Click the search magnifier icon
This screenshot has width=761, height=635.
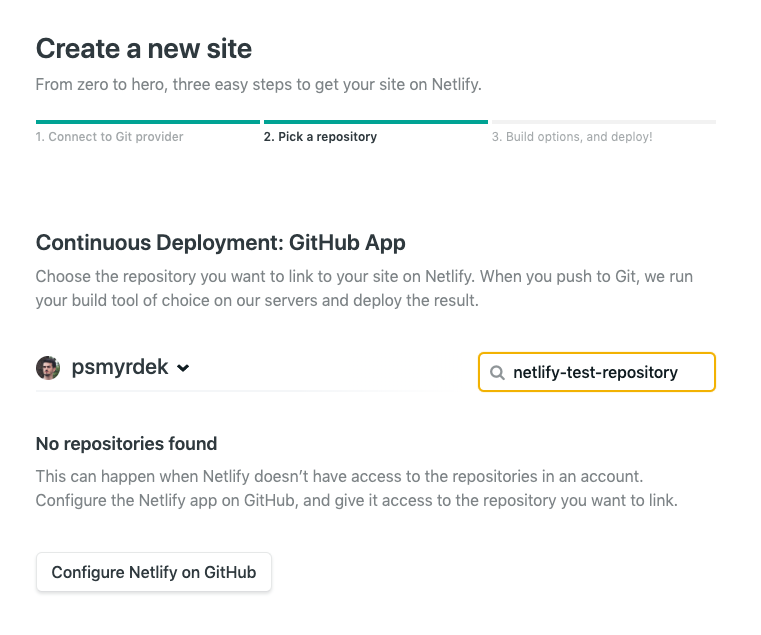pos(497,373)
